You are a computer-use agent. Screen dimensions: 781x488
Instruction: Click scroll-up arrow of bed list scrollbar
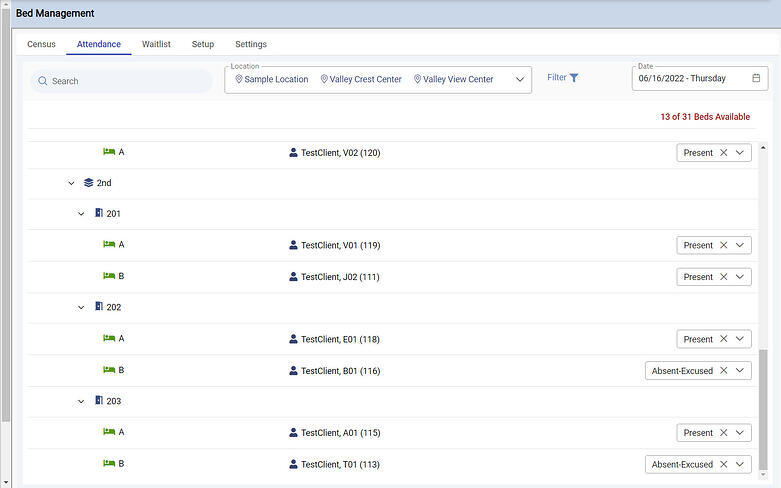(763, 148)
